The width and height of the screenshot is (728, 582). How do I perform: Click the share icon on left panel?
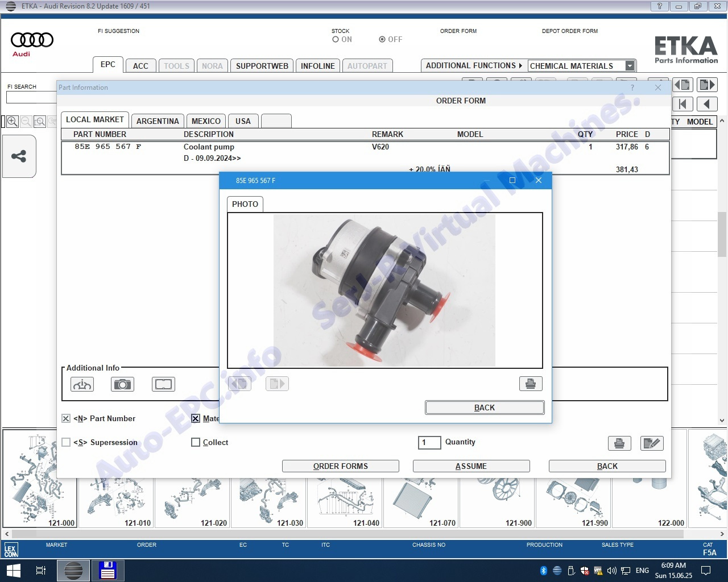coord(19,156)
